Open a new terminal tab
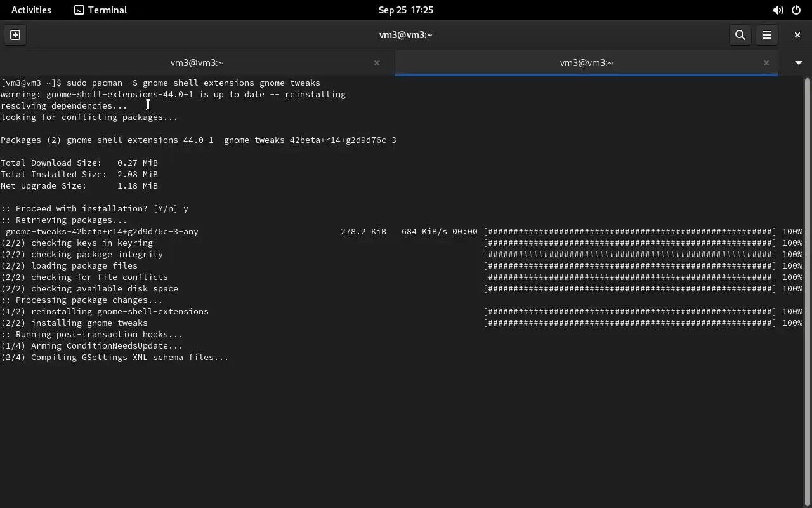The width and height of the screenshot is (812, 508). click(15, 35)
